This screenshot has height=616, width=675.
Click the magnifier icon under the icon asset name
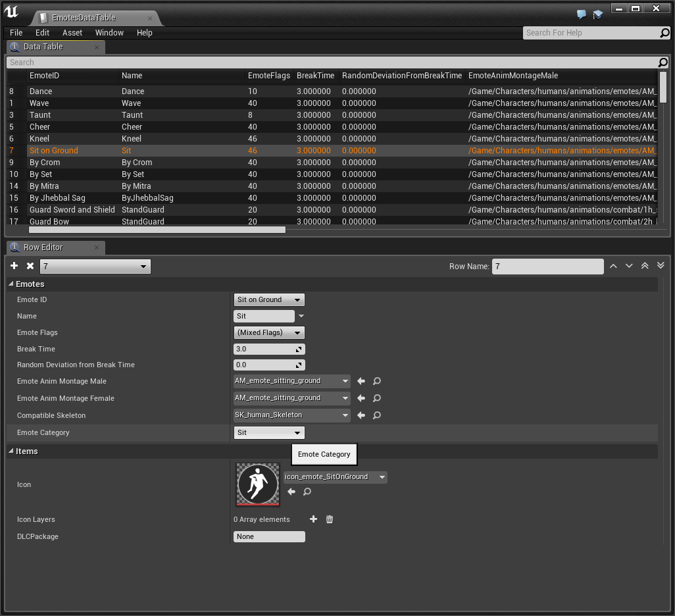307,492
